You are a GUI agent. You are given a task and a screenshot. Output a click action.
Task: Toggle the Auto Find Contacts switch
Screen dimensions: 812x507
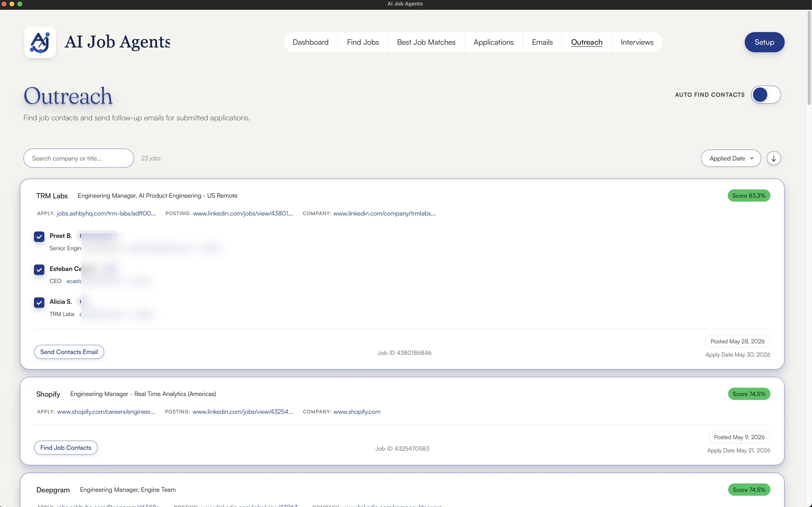click(766, 95)
